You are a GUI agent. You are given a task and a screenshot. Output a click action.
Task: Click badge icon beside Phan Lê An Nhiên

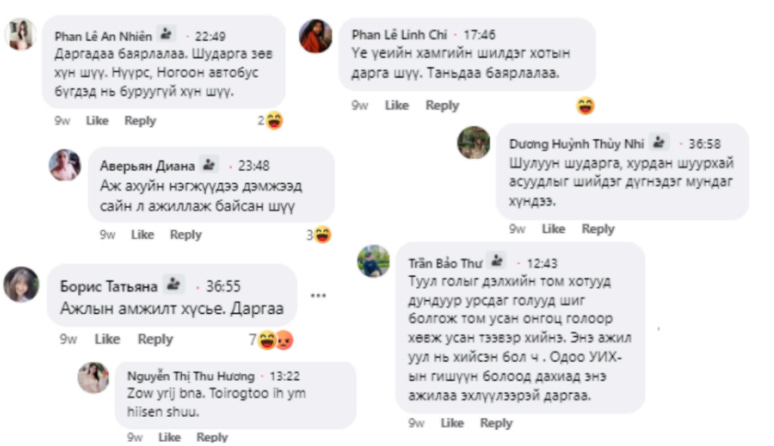pyautogui.click(x=167, y=34)
